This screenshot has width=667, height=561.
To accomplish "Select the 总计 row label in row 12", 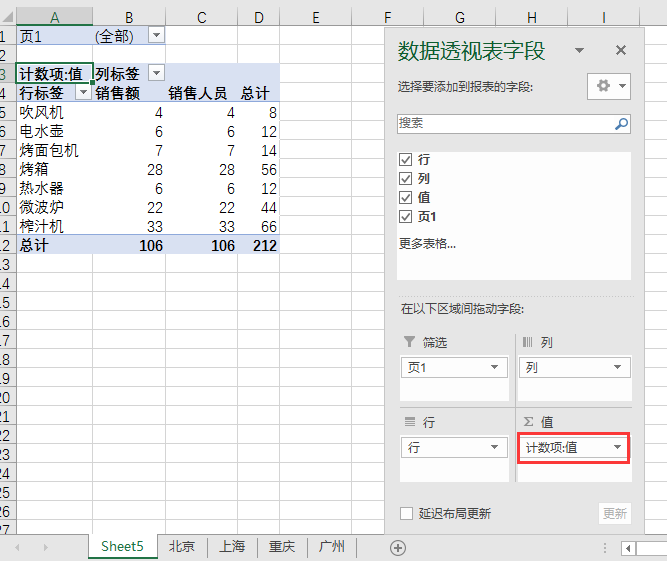I will coord(54,245).
